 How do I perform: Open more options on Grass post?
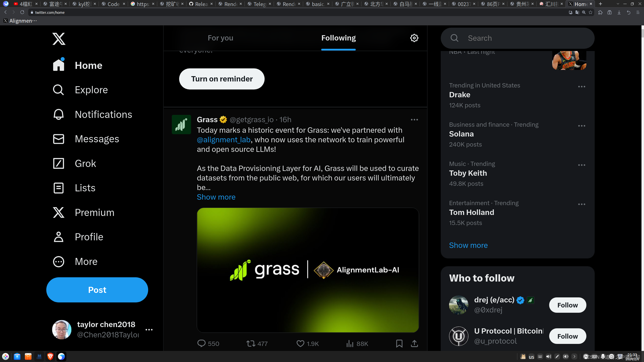(414, 120)
